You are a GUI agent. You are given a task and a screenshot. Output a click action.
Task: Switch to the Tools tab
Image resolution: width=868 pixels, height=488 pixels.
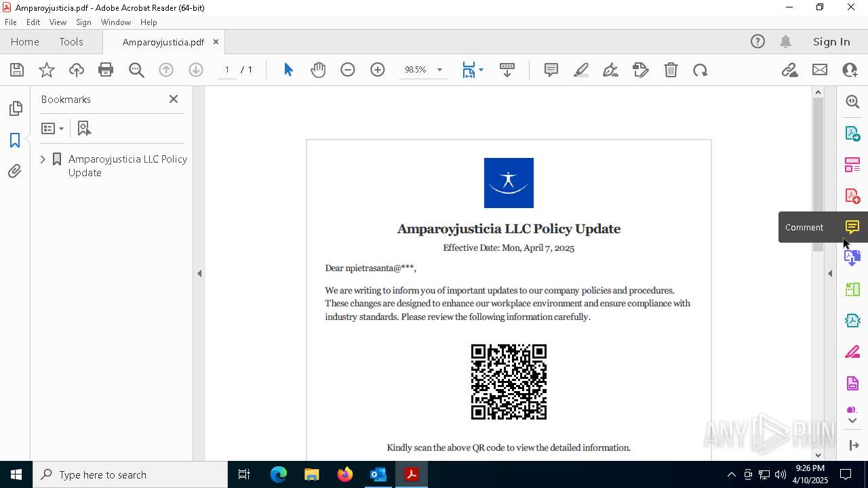point(71,41)
